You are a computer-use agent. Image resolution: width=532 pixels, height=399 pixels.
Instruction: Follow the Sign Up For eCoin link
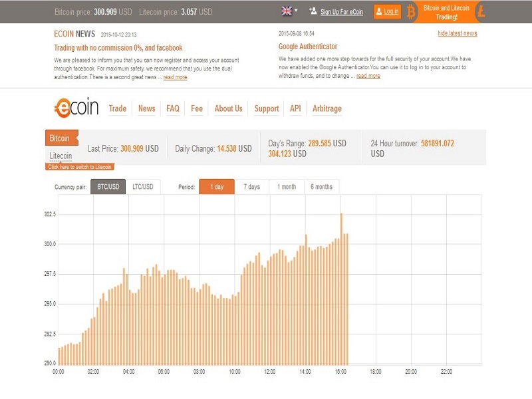tap(342, 12)
